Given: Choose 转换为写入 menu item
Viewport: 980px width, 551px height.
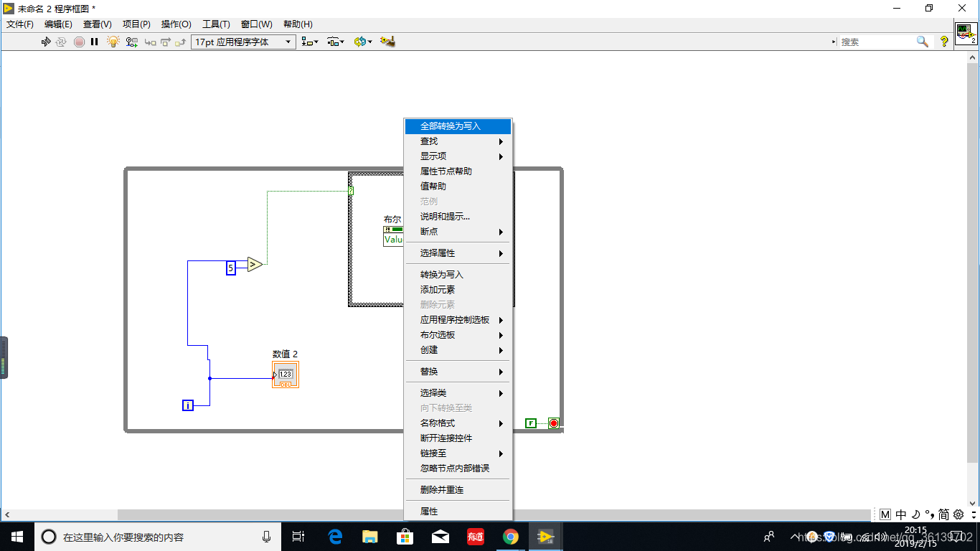Looking at the screenshot, I should pyautogui.click(x=458, y=275).
